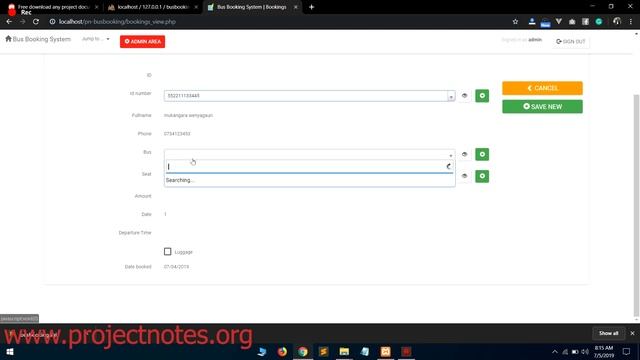Close the downloads bar

point(632,333)
